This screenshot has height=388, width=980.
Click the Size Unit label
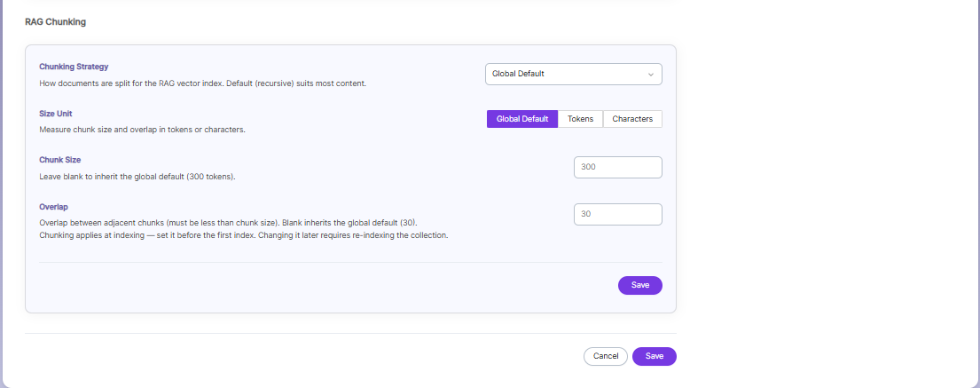[x=56, y=114]
